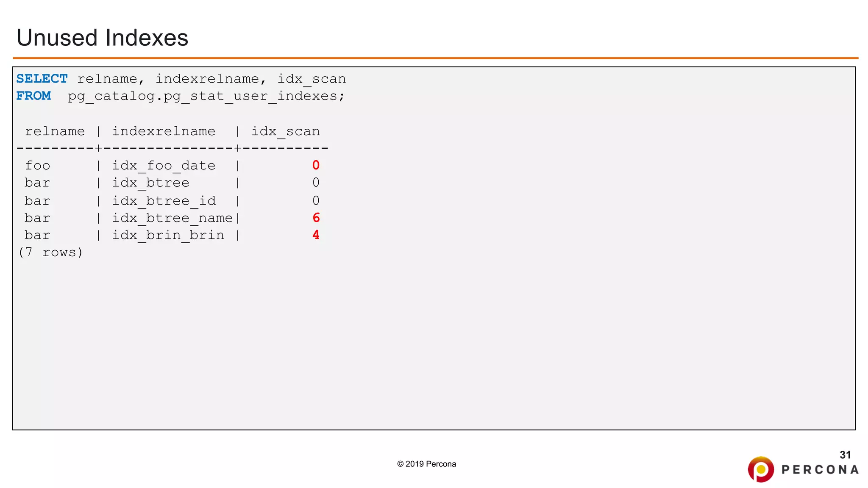Image resolution: width=868 pixels, height=488 pixels.
Task: Click the idx_foo_date index name
Action: [164, 166]
